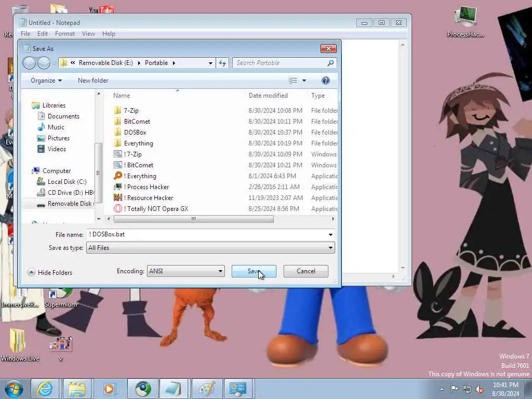The image size is (532, 399).
Task: Open Notepad Format menu
Action: coord(65,34)
